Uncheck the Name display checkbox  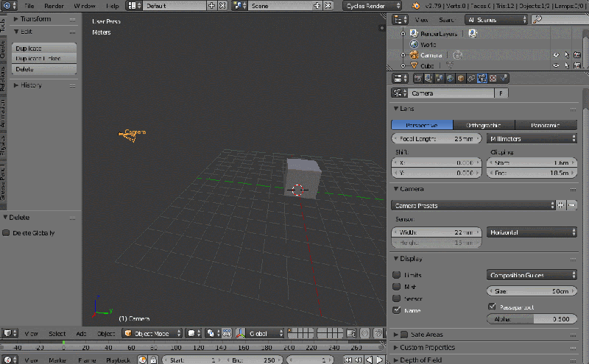tap(396, 310)
